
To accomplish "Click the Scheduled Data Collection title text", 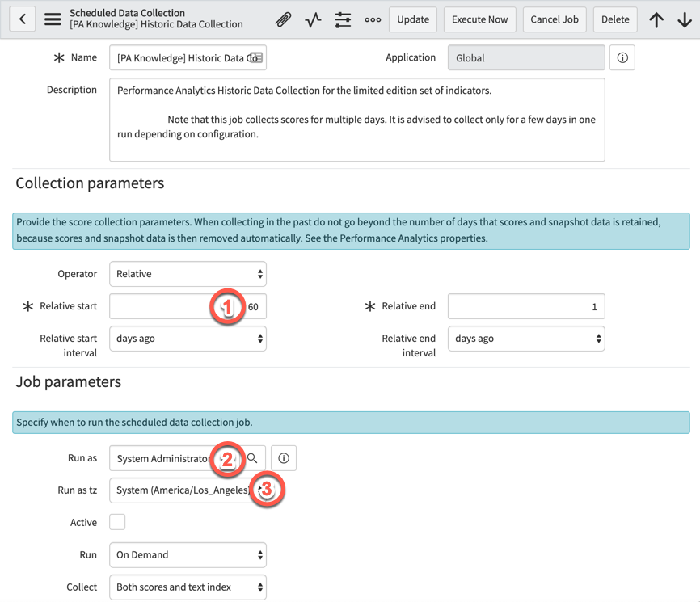I will click(x=127, y=13).
